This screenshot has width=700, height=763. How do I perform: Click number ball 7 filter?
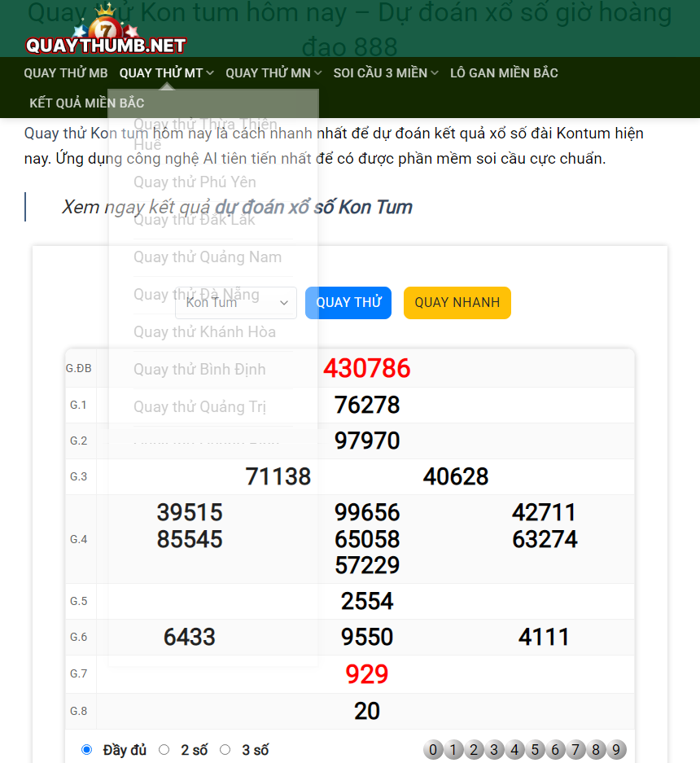pyautogui.click(x=575, y=750)
